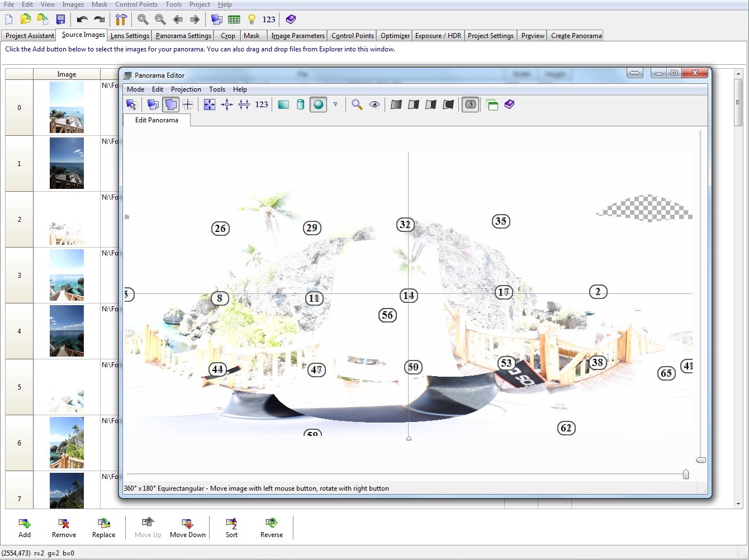This screenshot has width=749, height=560.
Task: Click the Fit Panorama icon in editor toolbar
Action: pos(210,105)
